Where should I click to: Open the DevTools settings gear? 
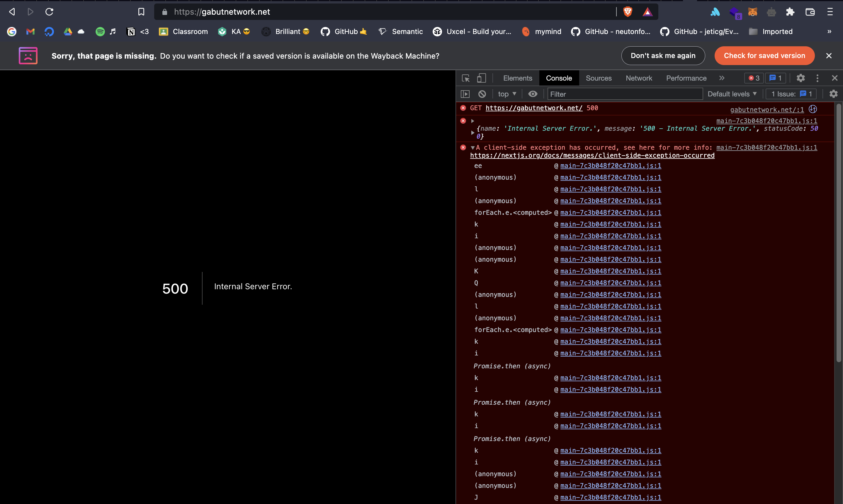click(800, 78)
